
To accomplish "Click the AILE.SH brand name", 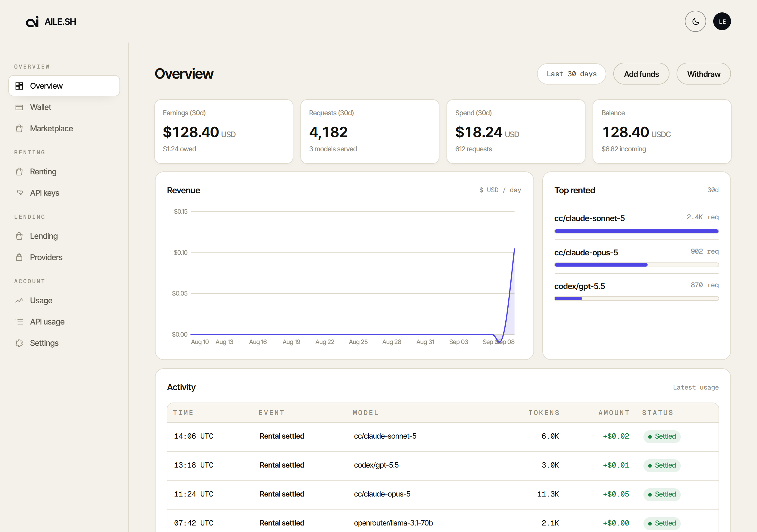I will (x=60, y=22).
